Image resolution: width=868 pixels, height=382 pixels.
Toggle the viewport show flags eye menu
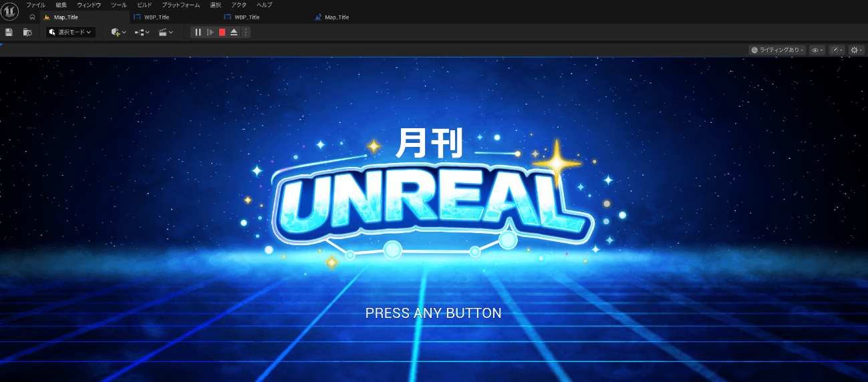pyautogui.click(x=817, y=50)
